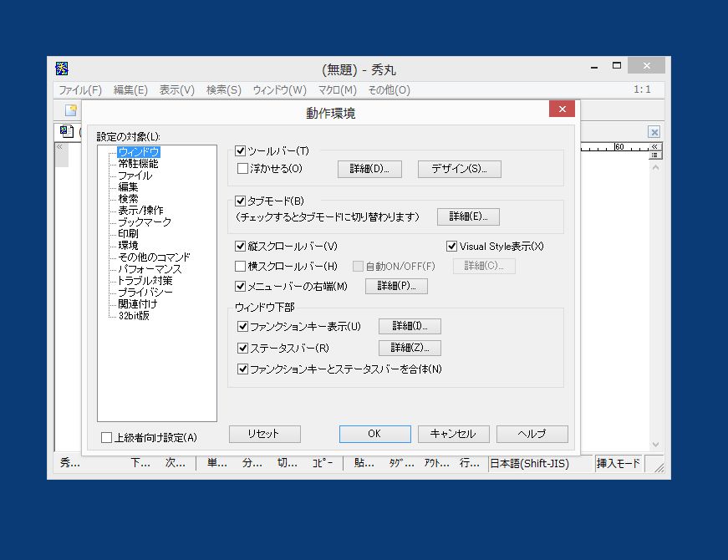The image size is (728, 560).
Task: Select 表示/操作 in the settings tree
Action: [x=140, y=211]
